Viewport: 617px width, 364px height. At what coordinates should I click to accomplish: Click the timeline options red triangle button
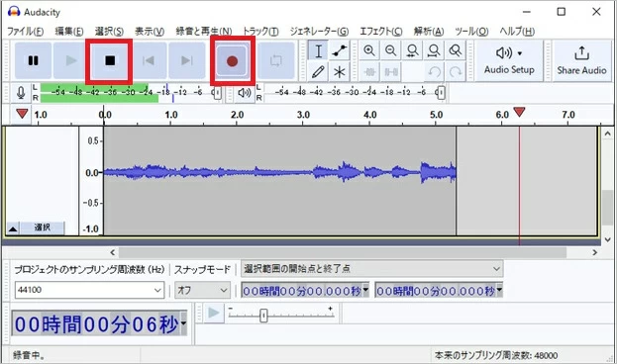point(22,114)
